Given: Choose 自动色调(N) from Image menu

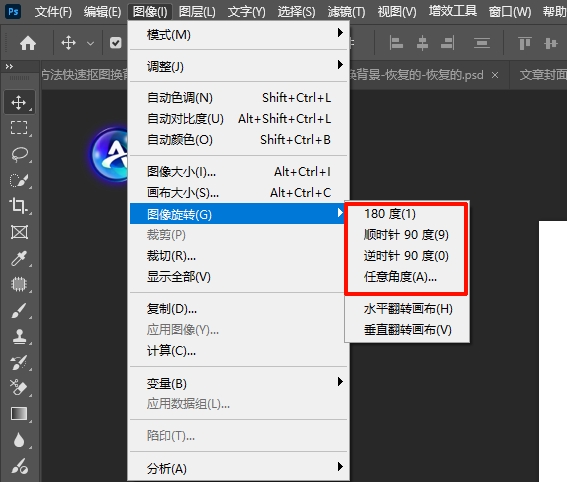Looking at the screenshot, I should tap(238, 98).
